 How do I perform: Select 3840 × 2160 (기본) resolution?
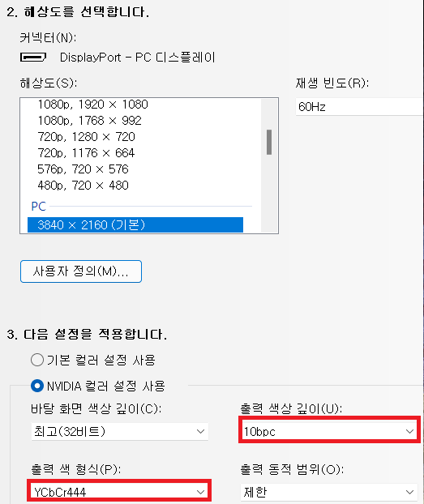click(x=135, y=224)
